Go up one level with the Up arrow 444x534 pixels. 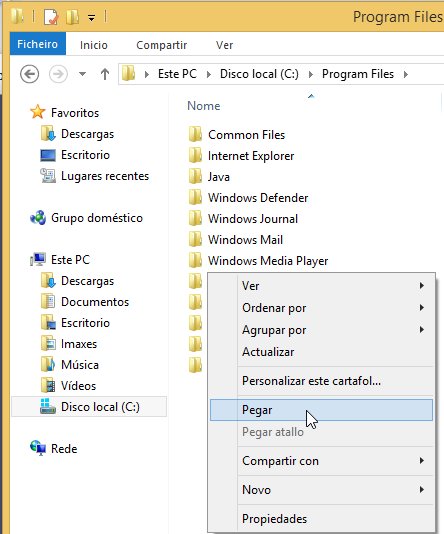tap(105, 74)
